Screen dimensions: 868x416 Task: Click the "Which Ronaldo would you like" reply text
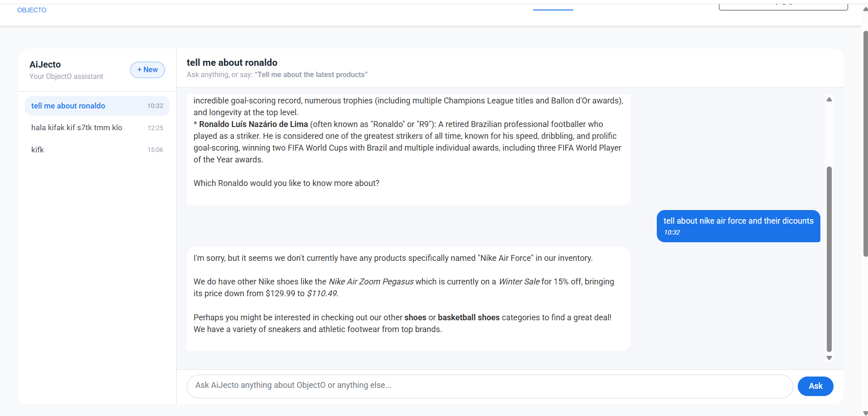point(286,183)
